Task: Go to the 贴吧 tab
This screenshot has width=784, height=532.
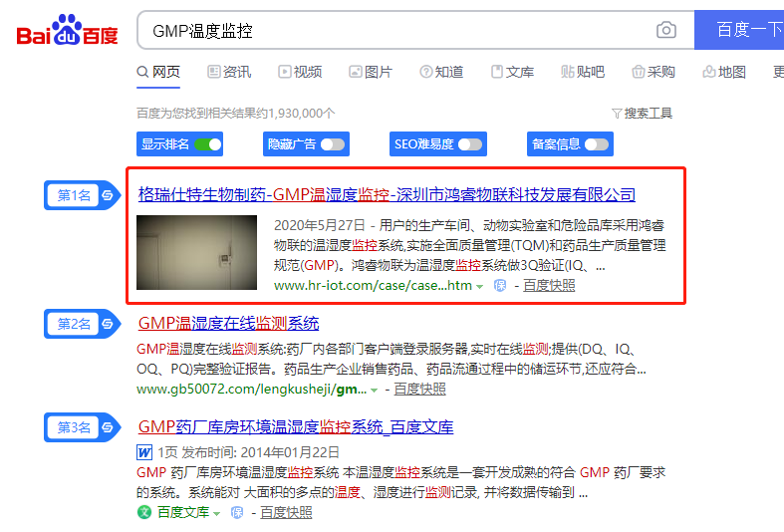Action: 583,72
